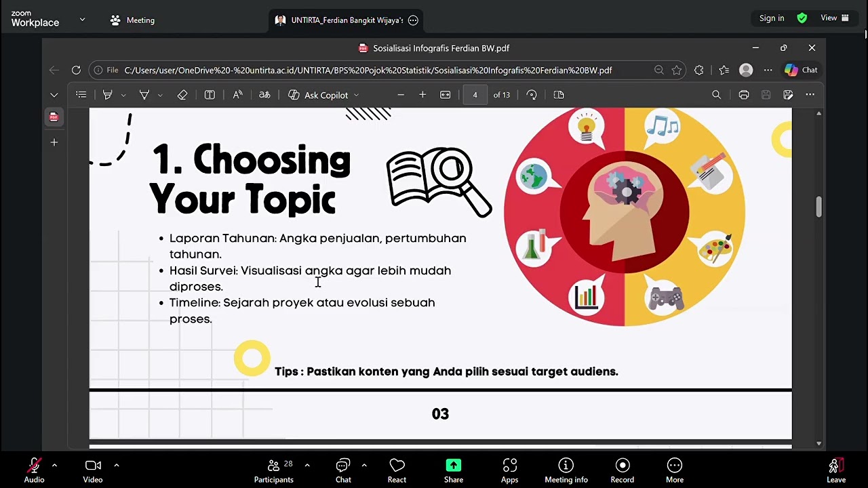This screenshot has height=488, width=868.
Task: Search within the PDF
Action: point(716,95)
